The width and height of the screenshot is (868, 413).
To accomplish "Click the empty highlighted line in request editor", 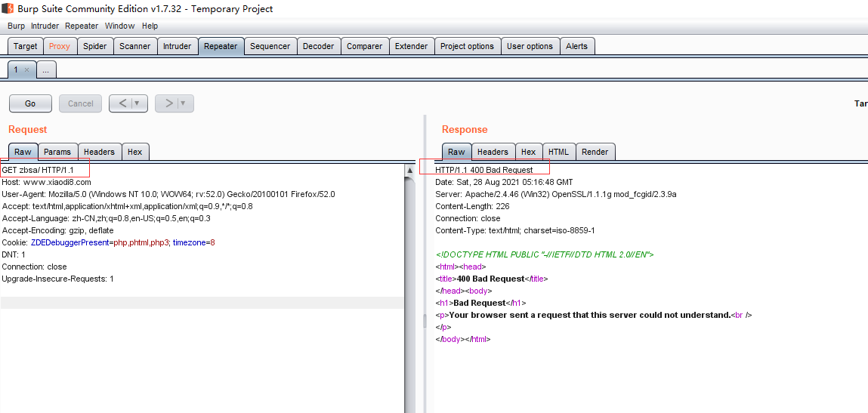I will click(x=202, y=303).
